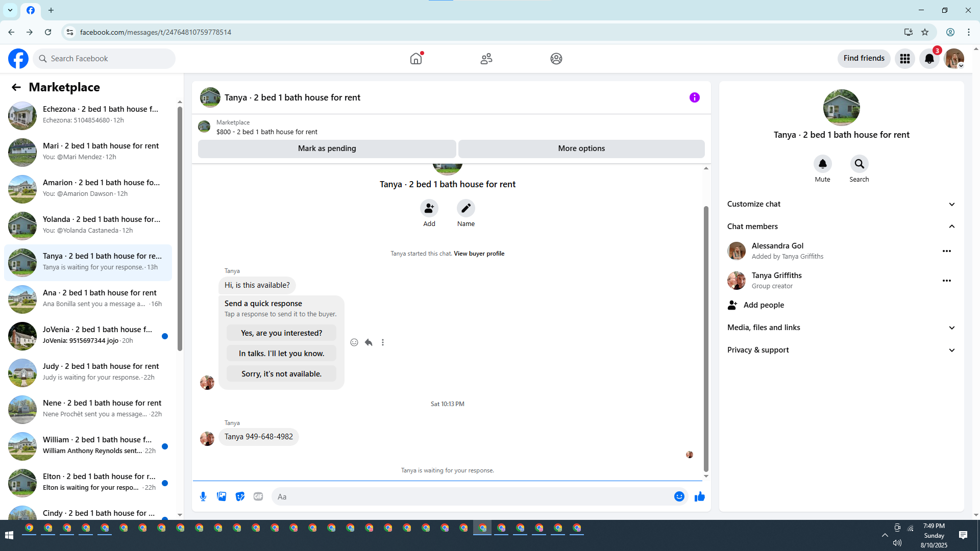980x551 pixels.
Task: Open the Facebook apps menu grid
Action: tap(904, 59)
